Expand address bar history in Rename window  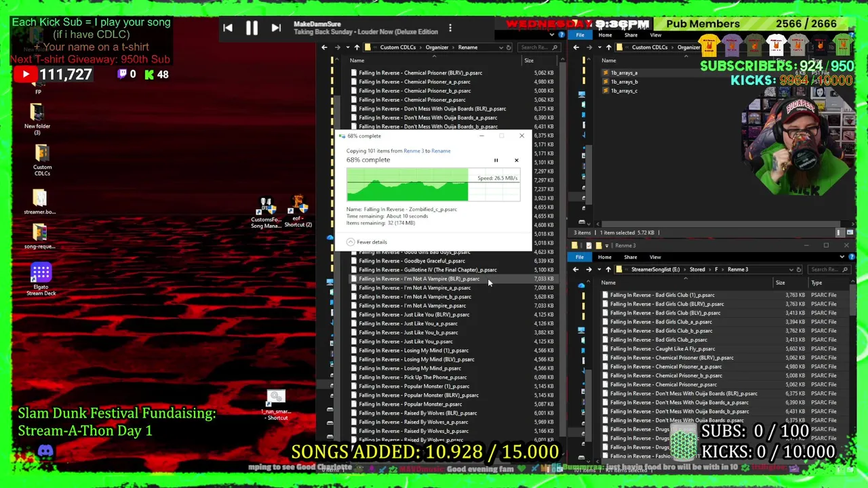(x=501, y=47)
